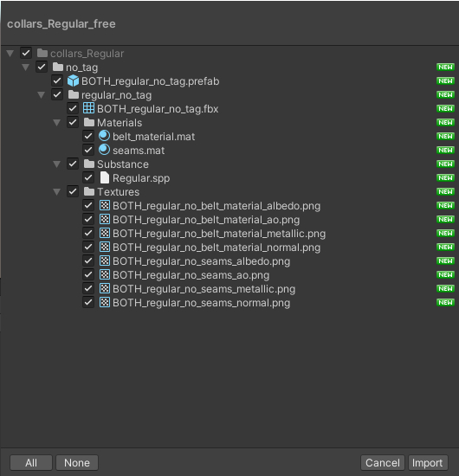Click the texture icon of BOTH_regular_no_belt_material_albedo.png
The width and height of the screenshot is (459, 476).
tap(105, 205)
